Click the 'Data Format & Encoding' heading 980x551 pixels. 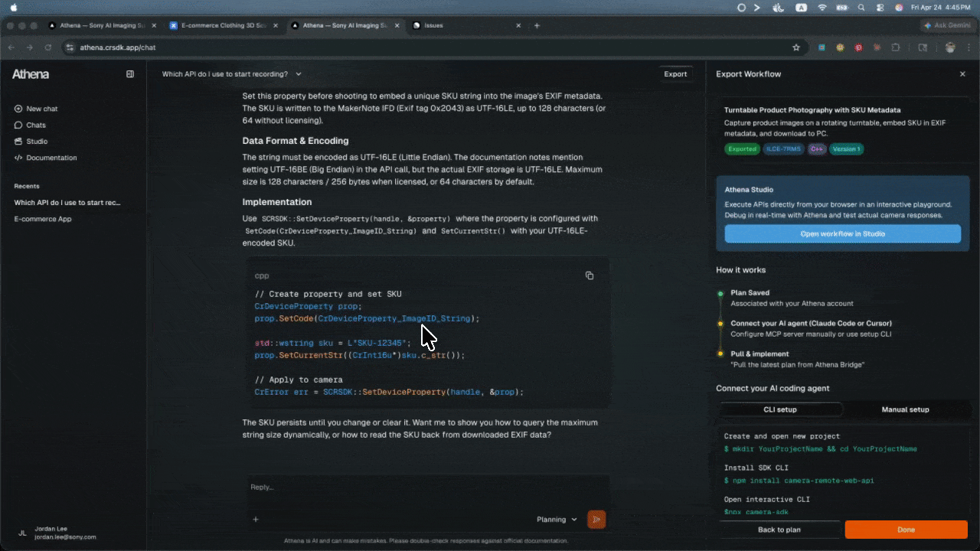tap(296, 141)
